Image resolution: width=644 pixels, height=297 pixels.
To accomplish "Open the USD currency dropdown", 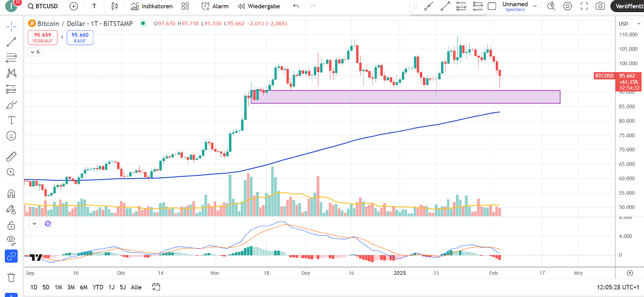I will pos(629,24).
